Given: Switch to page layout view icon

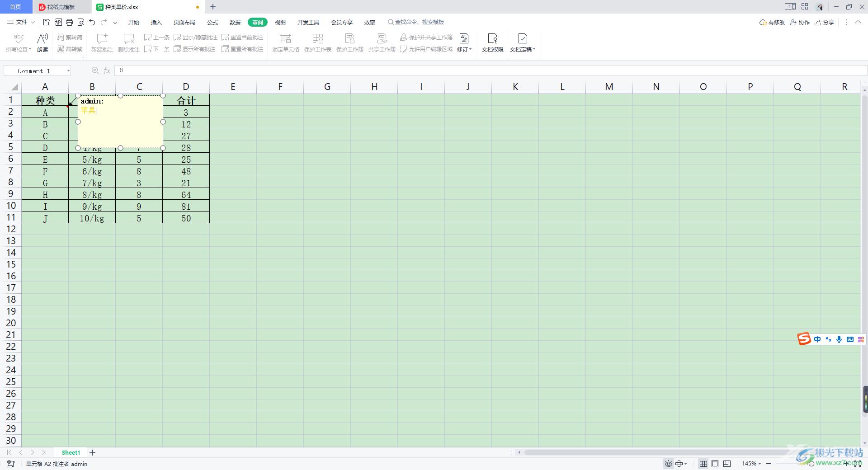Looking at the screenshot, I should pos(715,464).
